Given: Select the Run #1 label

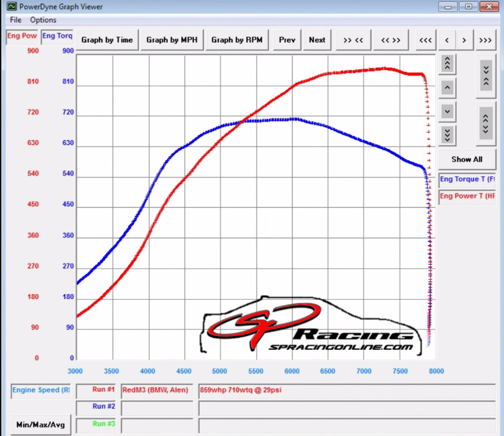Looking at the screenshot, I should pos(96,391).
